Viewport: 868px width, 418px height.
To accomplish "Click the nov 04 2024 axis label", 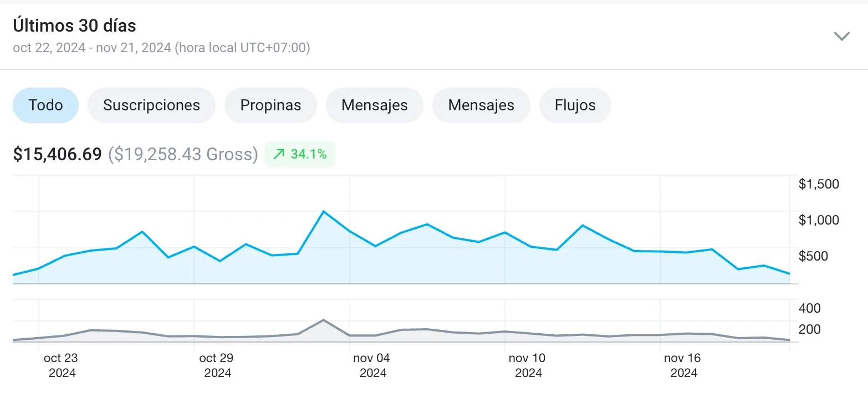I will 372,365.
